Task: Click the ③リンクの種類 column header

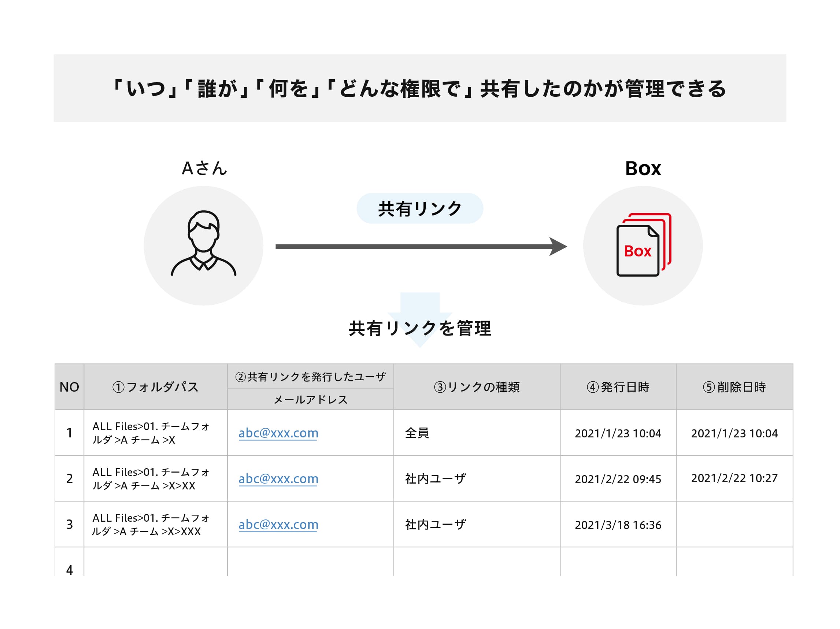Action: (477, 387)
